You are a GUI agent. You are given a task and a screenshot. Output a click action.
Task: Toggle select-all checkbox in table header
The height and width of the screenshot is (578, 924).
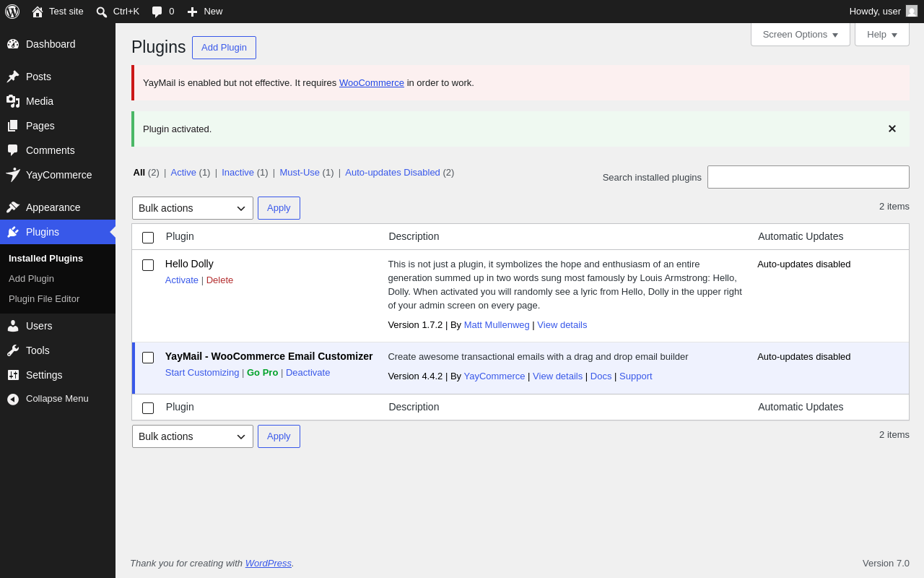(148, 238)
